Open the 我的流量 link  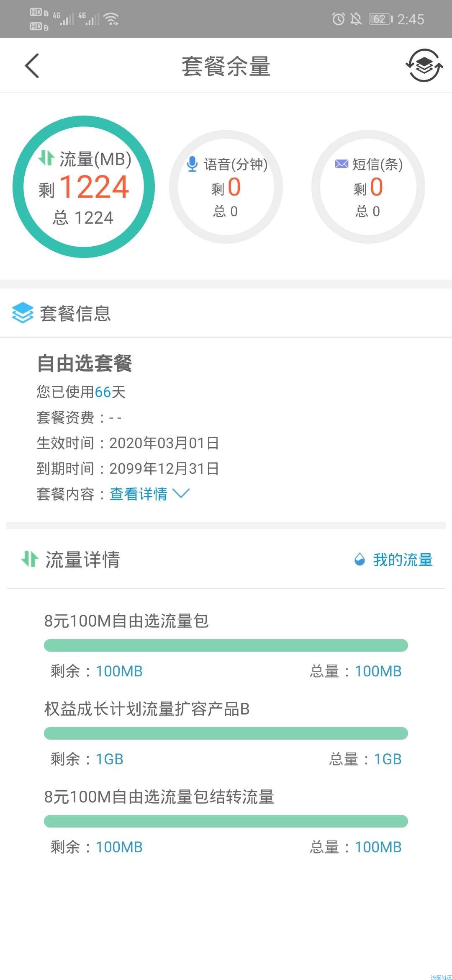(403, 560)
